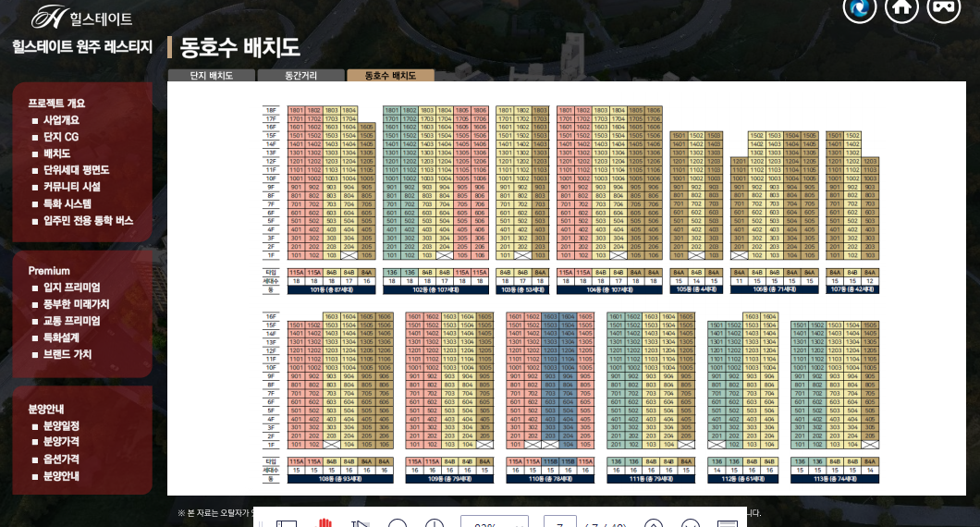Go to previous page with up arrow
Viewport: 980px width, 527px height.
pyautogui.click(x=653, y=523)
